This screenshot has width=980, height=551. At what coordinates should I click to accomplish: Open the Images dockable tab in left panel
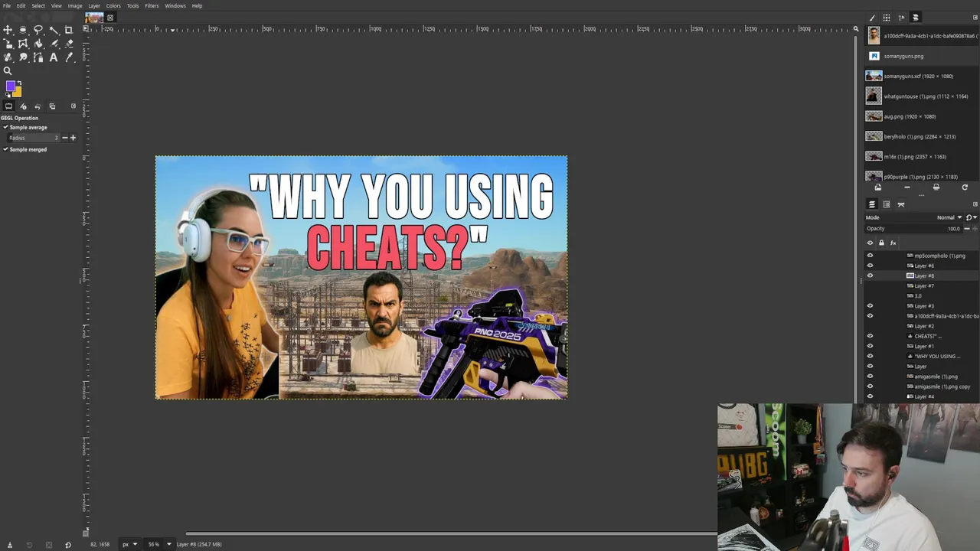[x=52, y=106]
